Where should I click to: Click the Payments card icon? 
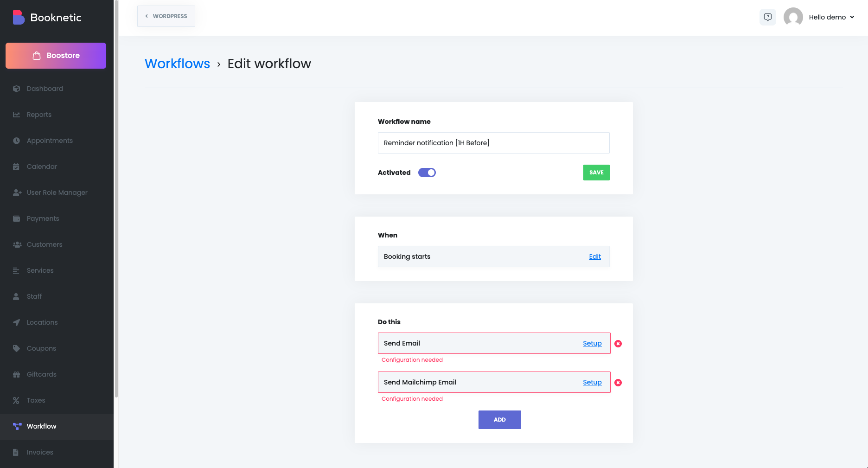coord(17,218)
